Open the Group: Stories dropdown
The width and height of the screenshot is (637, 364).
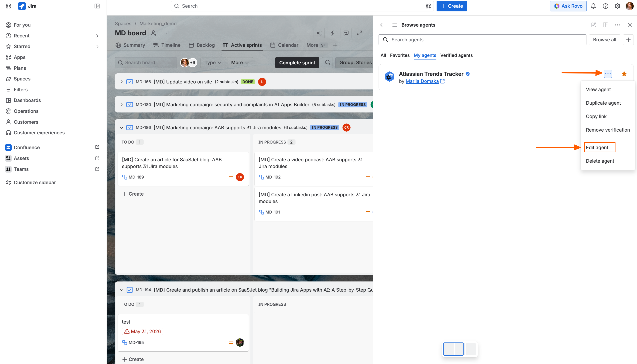[354, 63]
